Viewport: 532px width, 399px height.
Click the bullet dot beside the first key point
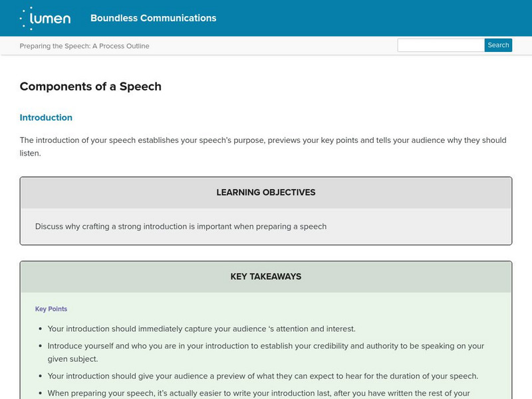pos(41,329)
